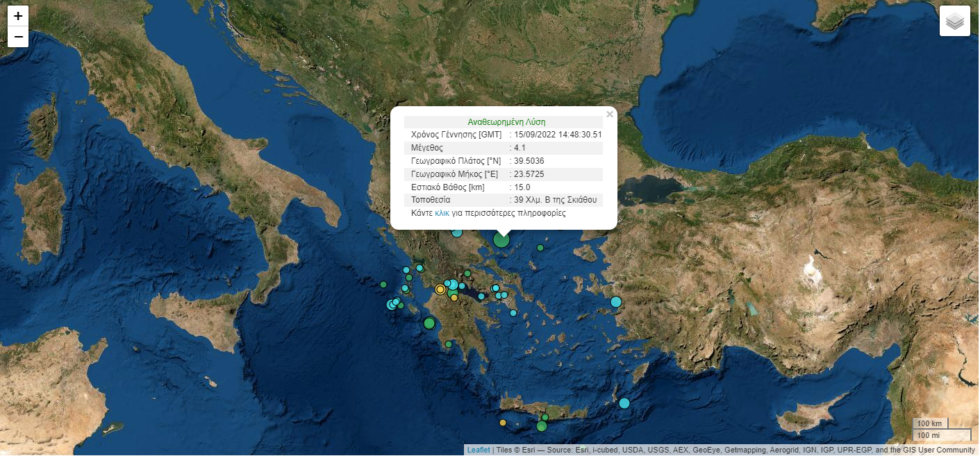Zoom out of the map
This screenshot has height=456, width=980.
coord(18,37)
